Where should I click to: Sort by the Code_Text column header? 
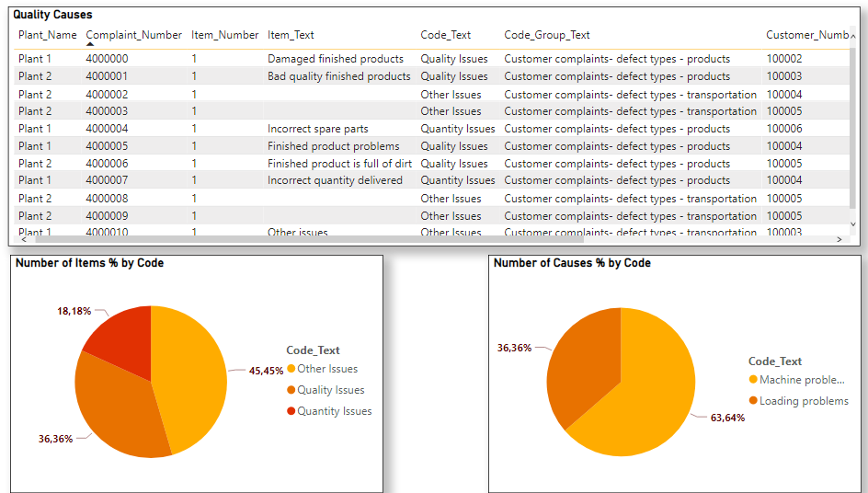446,35
